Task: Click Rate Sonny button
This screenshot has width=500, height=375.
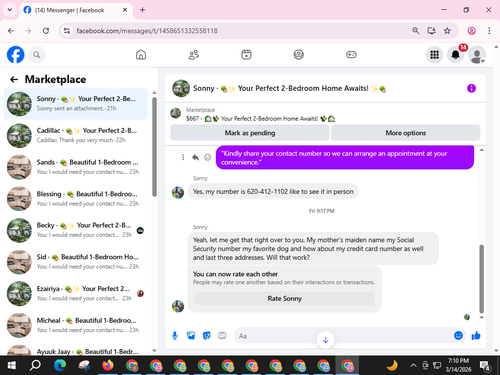Action: point(285,298)
